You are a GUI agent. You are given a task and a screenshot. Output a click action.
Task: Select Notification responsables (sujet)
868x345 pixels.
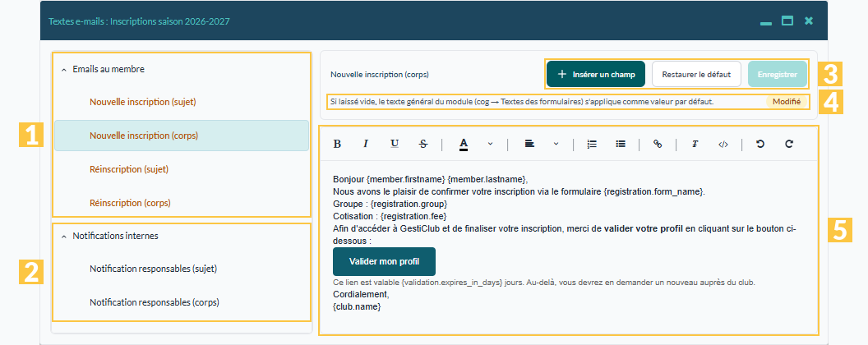tap(182, 269)
